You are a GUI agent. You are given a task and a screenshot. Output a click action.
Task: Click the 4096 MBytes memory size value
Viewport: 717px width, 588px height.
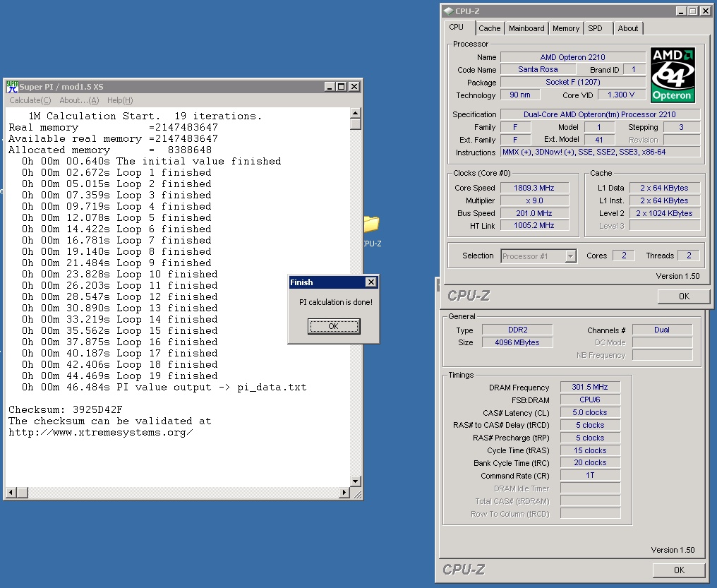click(x=517, y=342)
